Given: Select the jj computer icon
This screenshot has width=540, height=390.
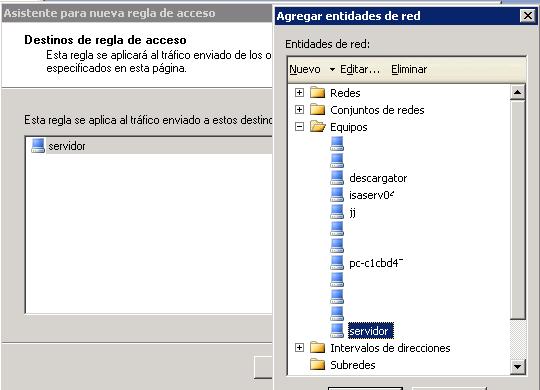Looking at the screenshot, I should click(337, 212).
